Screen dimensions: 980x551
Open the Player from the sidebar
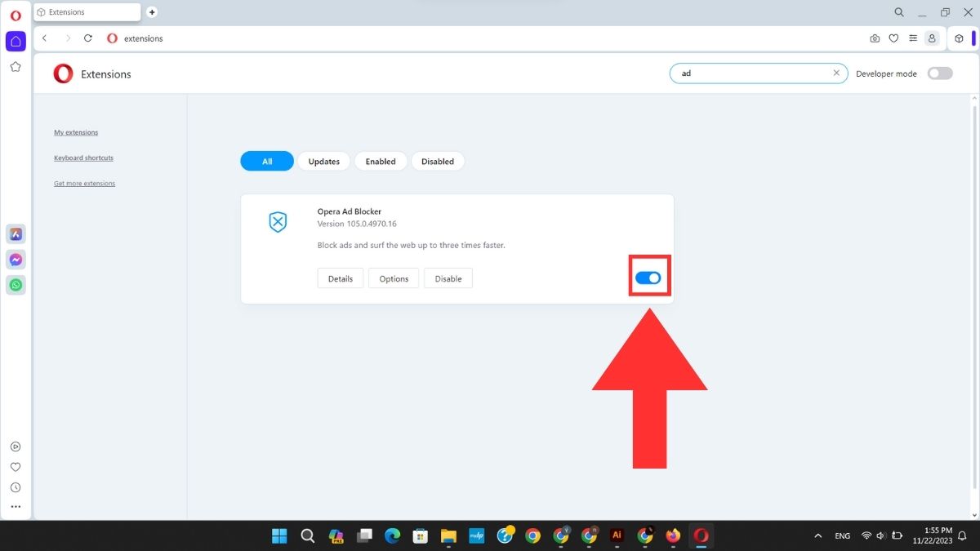[16, 446]
